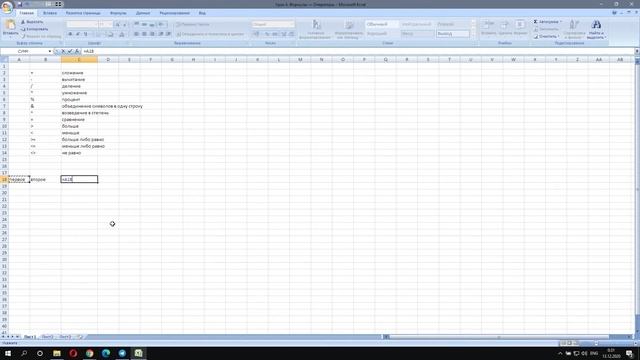Cut selection with Вырезать

(31, 22)
